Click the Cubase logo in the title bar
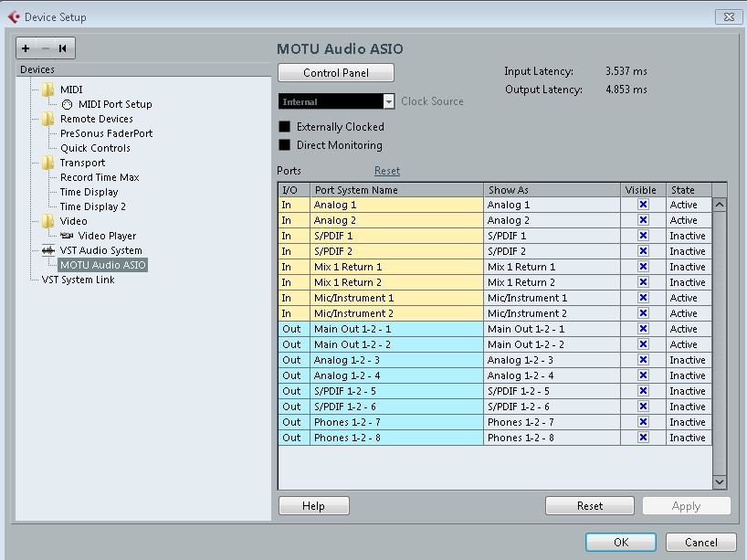Screen dimensions: 747x560 point(14,17)
